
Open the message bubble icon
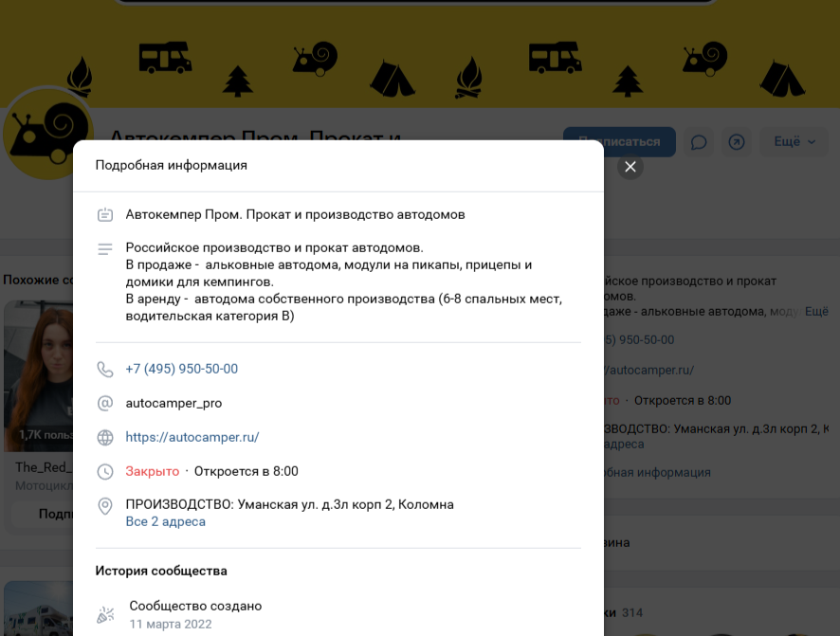pyautogui.click(x=699, y=141)
